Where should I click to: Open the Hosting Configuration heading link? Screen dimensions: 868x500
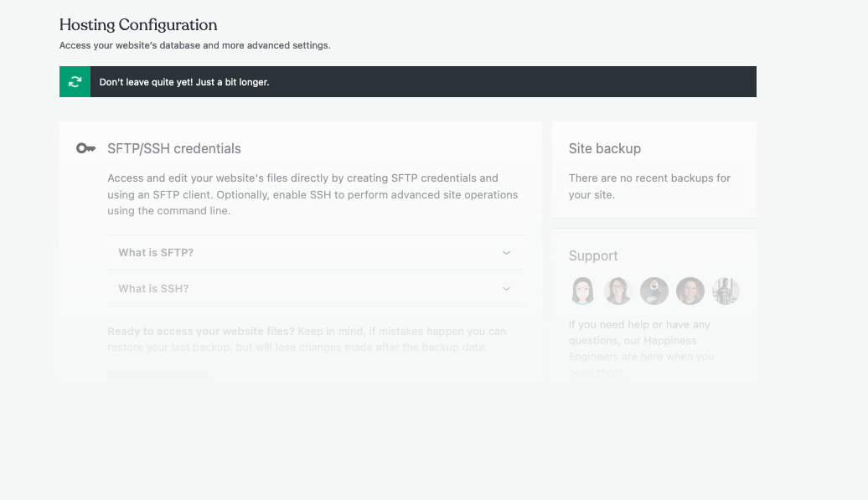pyautogui.click(x=137, y=25)
